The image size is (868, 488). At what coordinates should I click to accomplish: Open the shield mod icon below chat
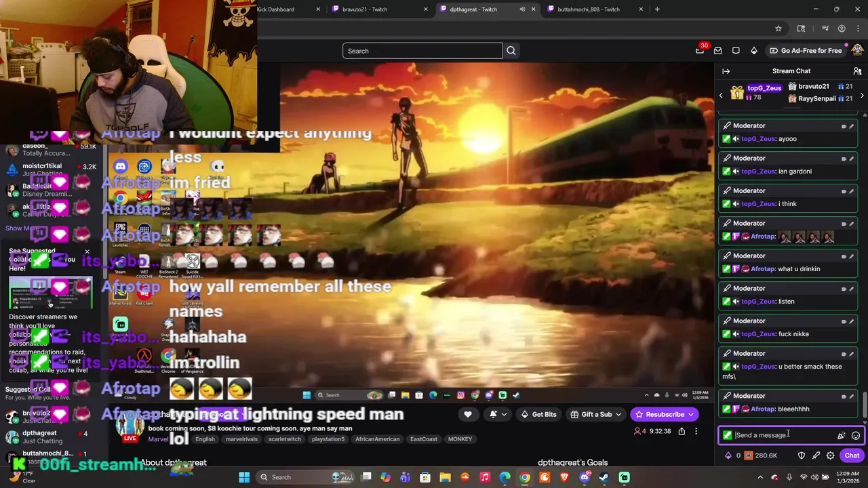point(801,455)
